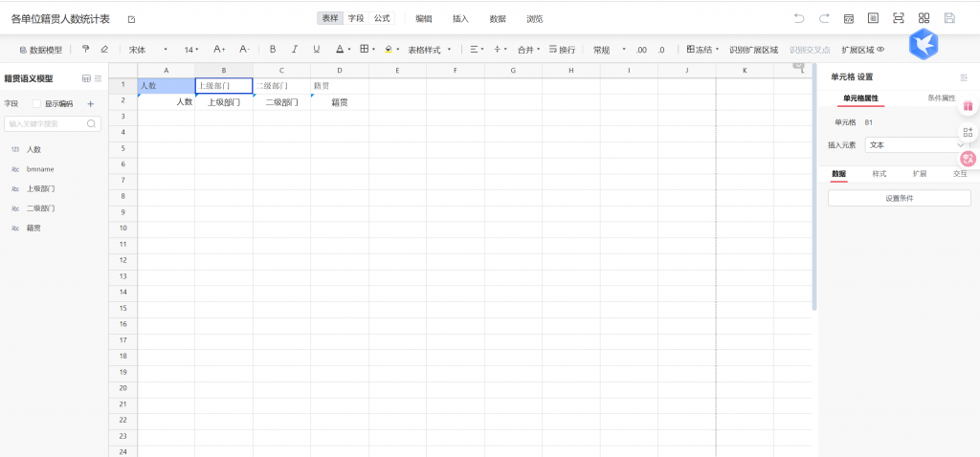Viewport: 980px width, 457px height.
Task: Click the eraser clear-format icon
Action: [x=104, y=49]
